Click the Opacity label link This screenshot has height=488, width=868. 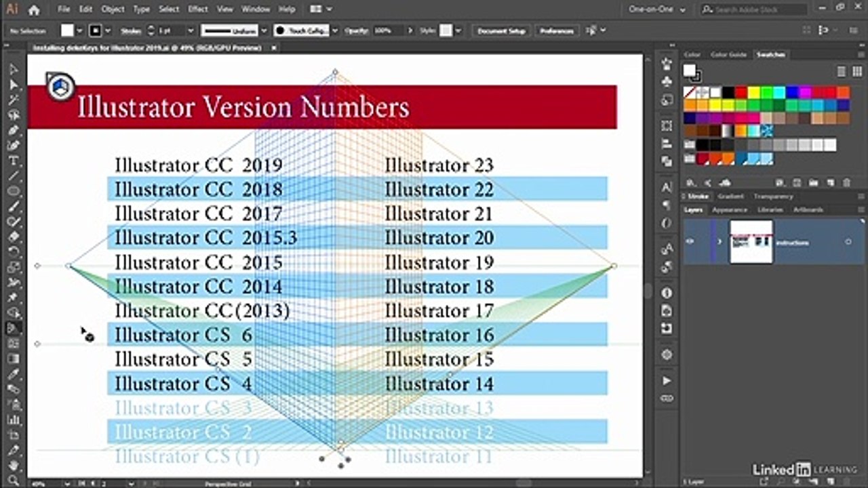(356, 30)
